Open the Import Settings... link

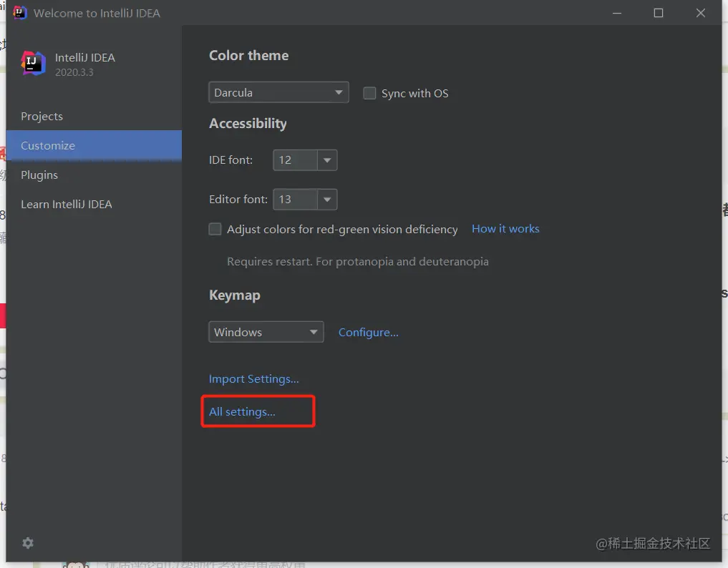coord(254,379)
